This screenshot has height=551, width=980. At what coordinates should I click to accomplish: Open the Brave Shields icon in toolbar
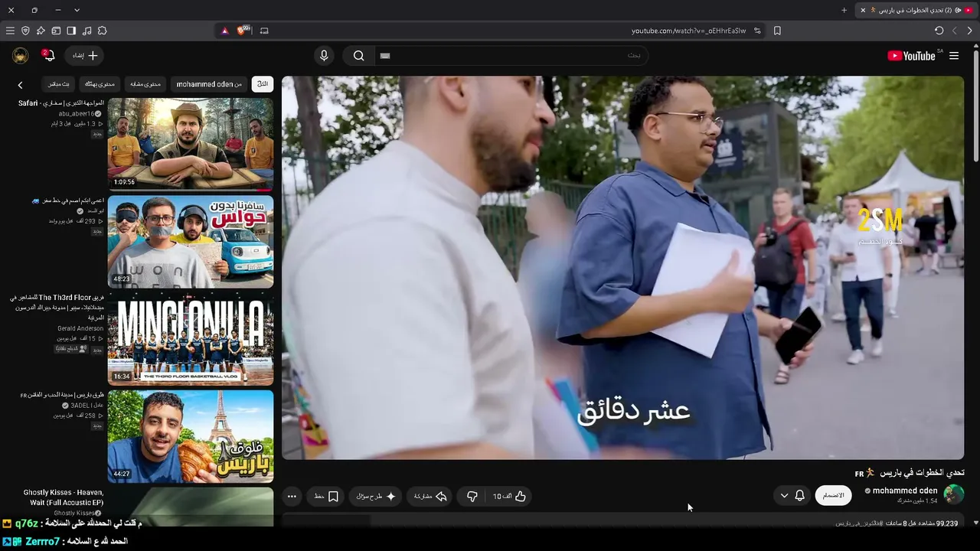(25, 31)
